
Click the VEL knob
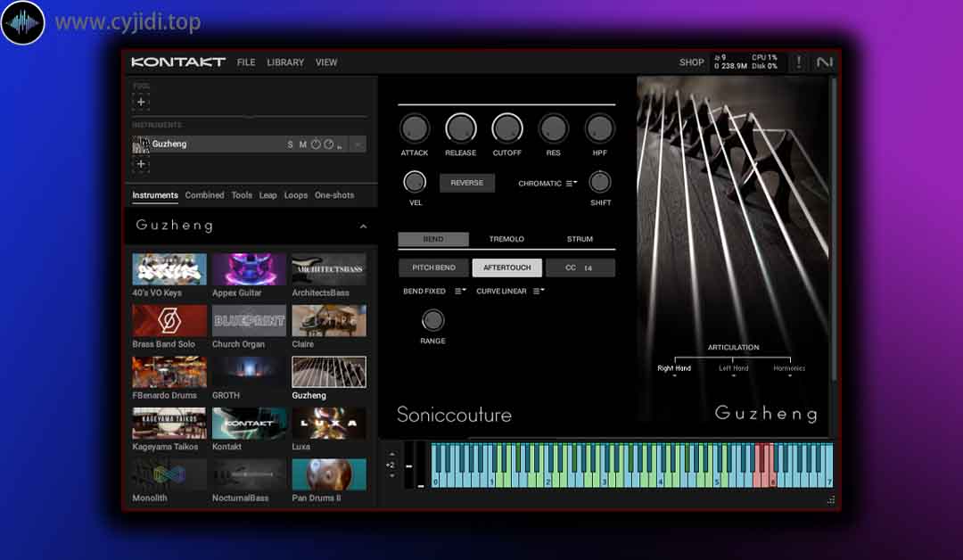415,183
